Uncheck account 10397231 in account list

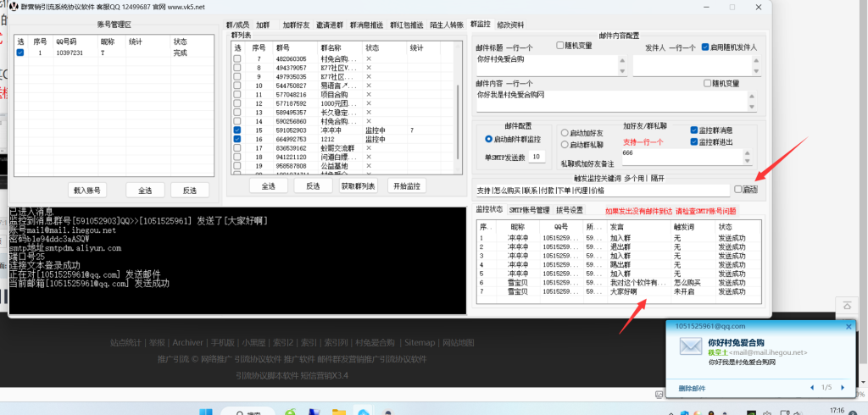point(20,53)
